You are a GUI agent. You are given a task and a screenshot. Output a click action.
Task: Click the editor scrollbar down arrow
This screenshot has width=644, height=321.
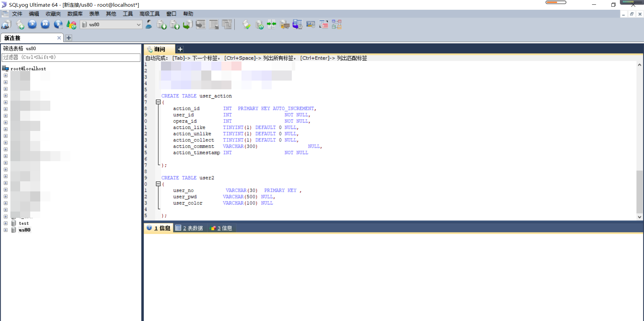[640, 217]
